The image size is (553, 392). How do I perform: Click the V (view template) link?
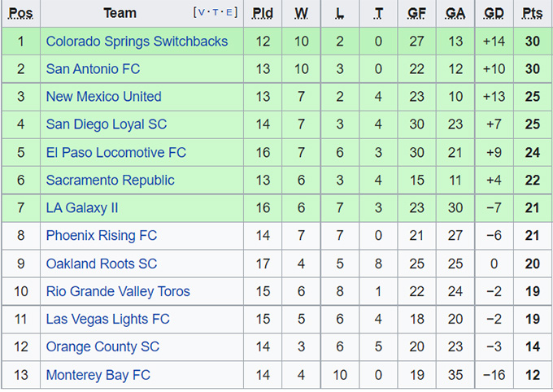[201, 13]
